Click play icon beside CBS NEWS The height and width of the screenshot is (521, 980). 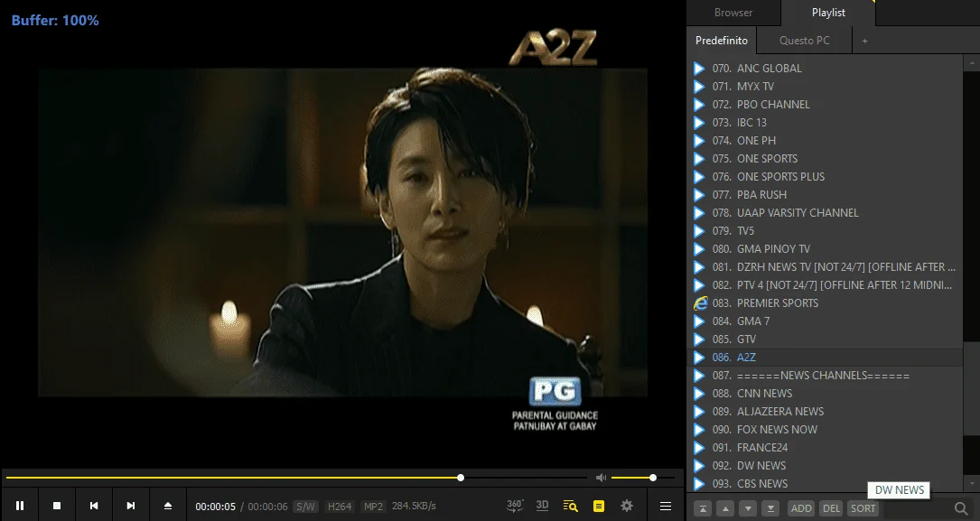click(699, 483)
